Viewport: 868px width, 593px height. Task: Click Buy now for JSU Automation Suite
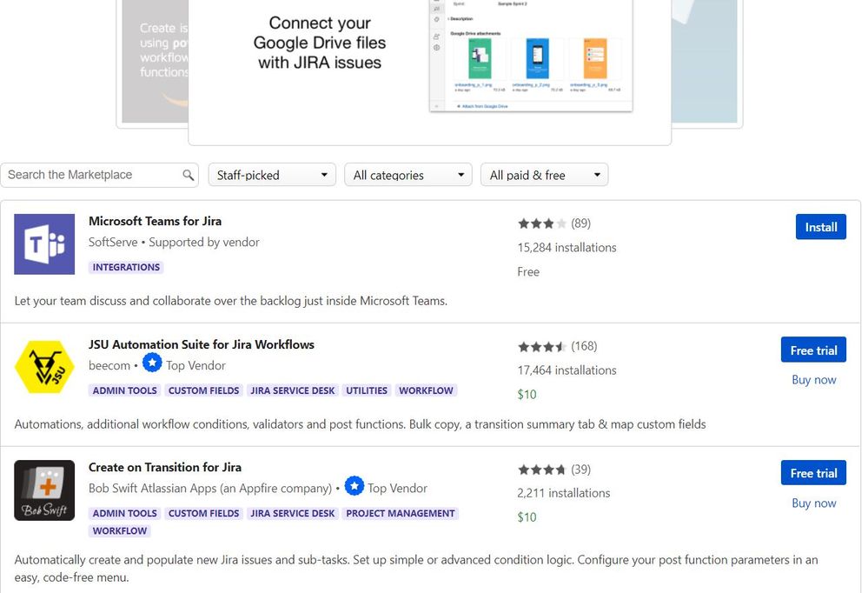814,380
